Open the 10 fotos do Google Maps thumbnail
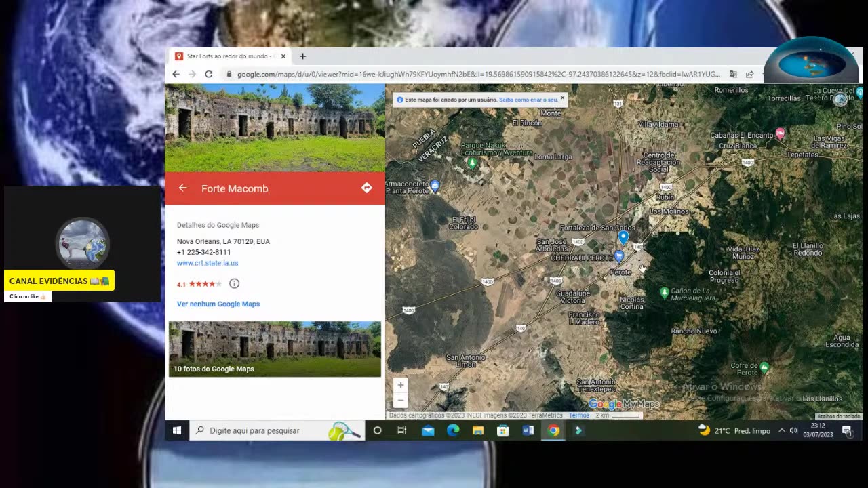The height and width of the screenshot is (488, 868). pos(275,349)
